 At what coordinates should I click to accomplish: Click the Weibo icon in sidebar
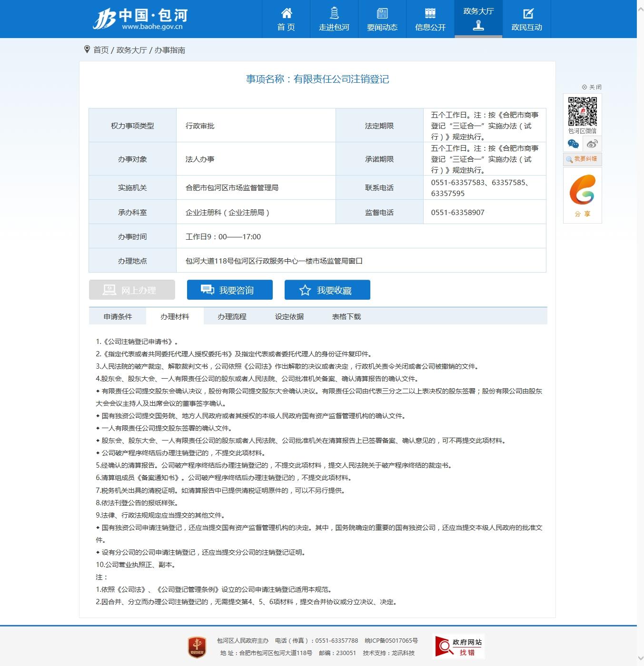pos(592,144)
